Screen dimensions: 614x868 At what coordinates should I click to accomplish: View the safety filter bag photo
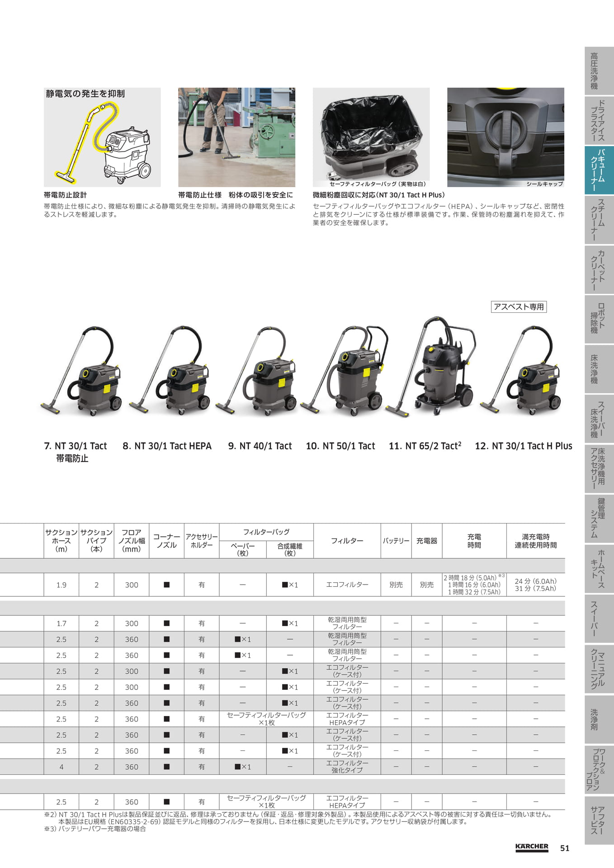pyautogui.click(x=371, y=137)
